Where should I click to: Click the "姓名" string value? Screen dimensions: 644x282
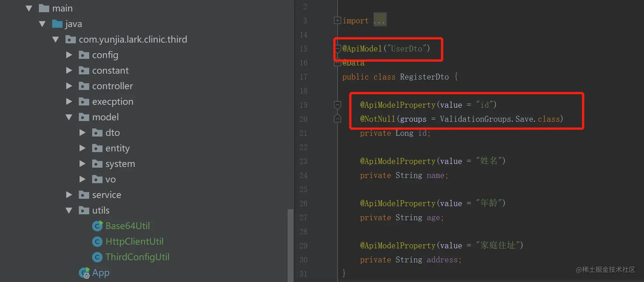489,161
